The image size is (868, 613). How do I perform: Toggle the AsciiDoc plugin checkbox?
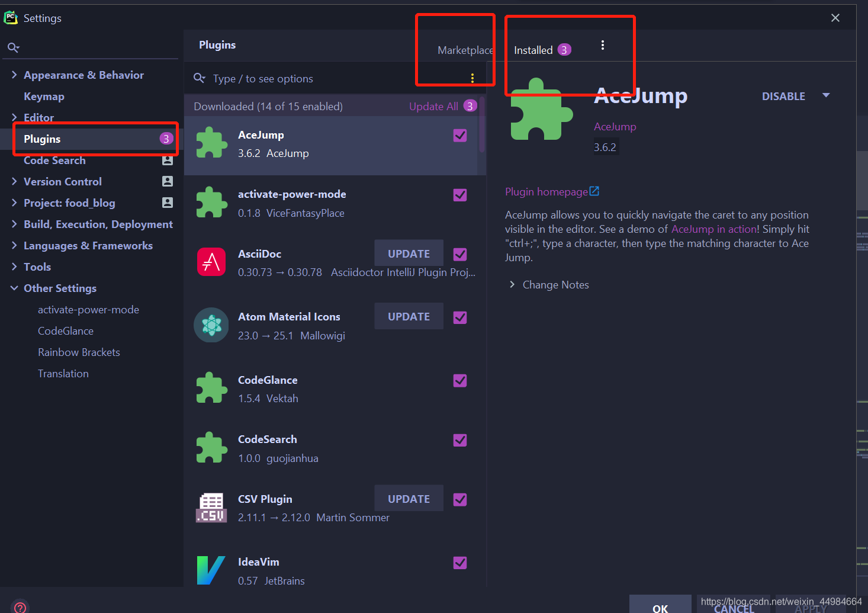pos(460,254)
